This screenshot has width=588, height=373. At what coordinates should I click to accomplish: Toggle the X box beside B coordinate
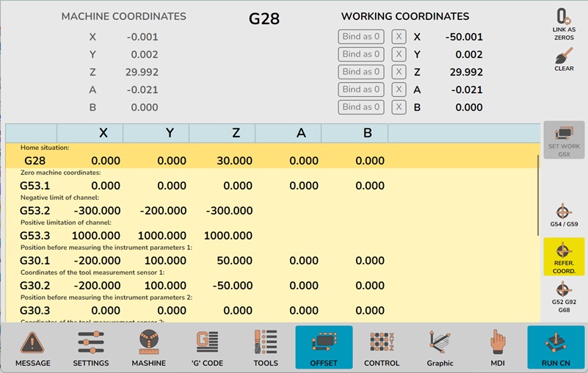[399, 107]
